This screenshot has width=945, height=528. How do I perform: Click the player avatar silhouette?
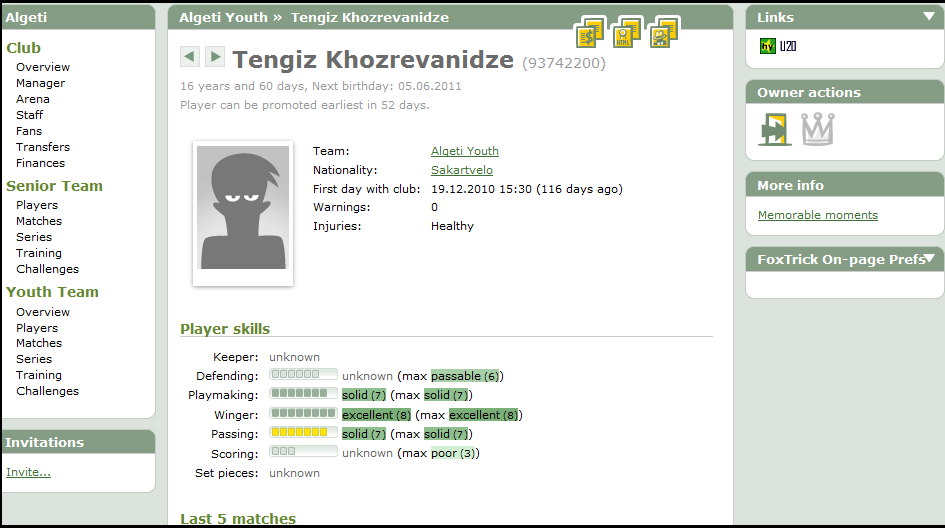(243, 207)
